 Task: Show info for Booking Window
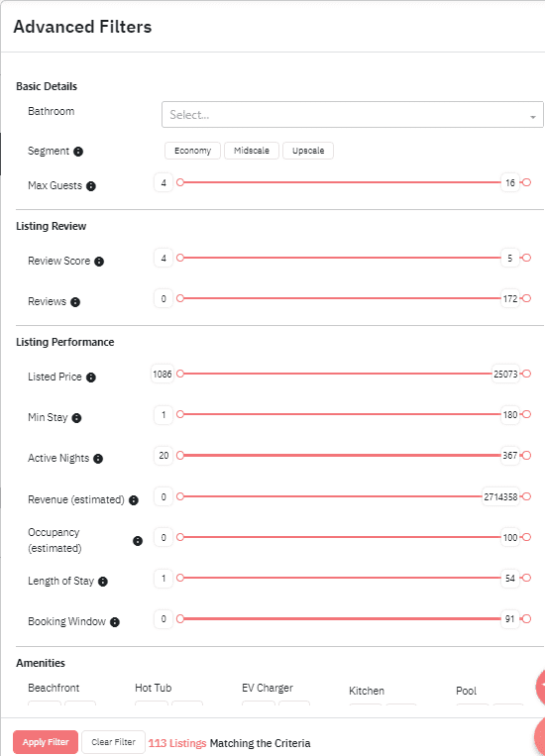click(x=114, y=622)
